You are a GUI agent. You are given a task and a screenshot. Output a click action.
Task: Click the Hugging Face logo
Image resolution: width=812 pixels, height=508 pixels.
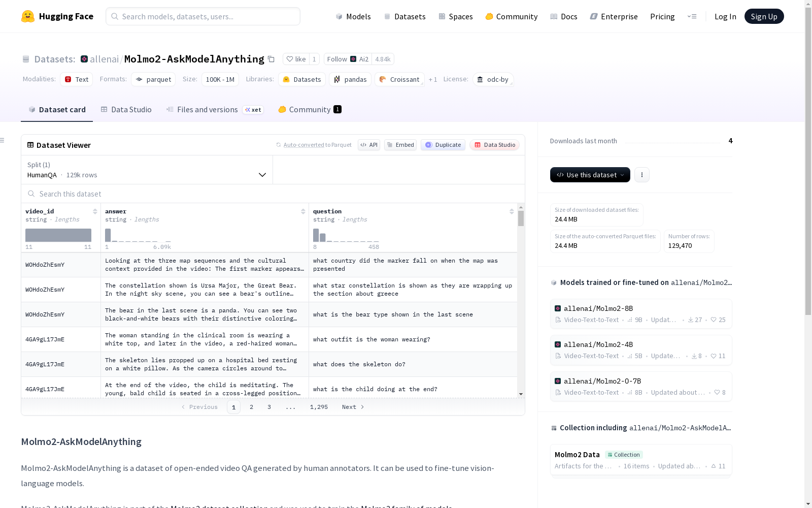[x=57, y=16]
